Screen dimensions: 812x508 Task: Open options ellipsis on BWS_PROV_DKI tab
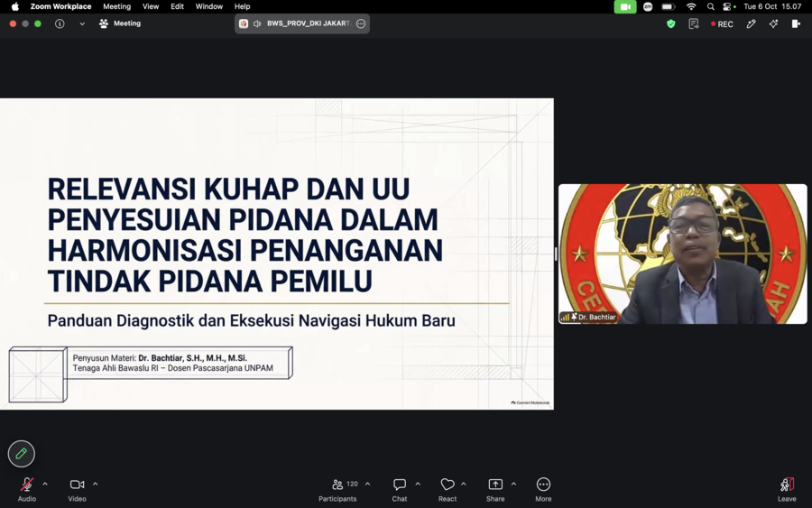click(361, 23)
